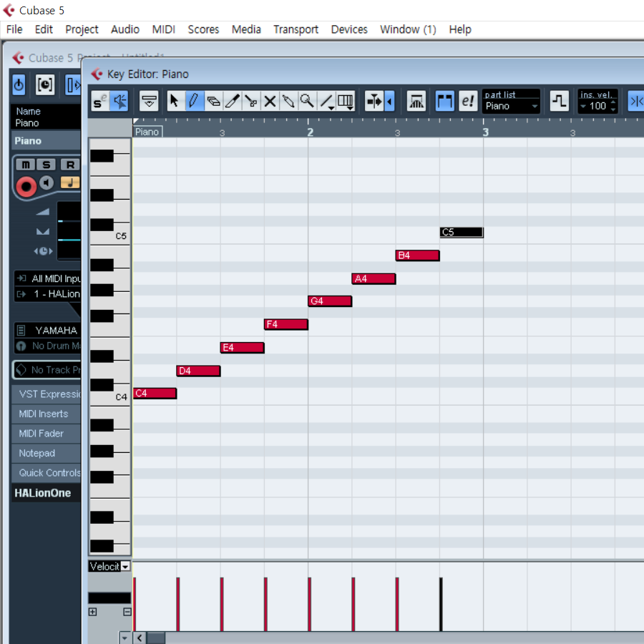Select the Split scissors tool
Viewport: 644px width, 644px height.
point(251,101)
